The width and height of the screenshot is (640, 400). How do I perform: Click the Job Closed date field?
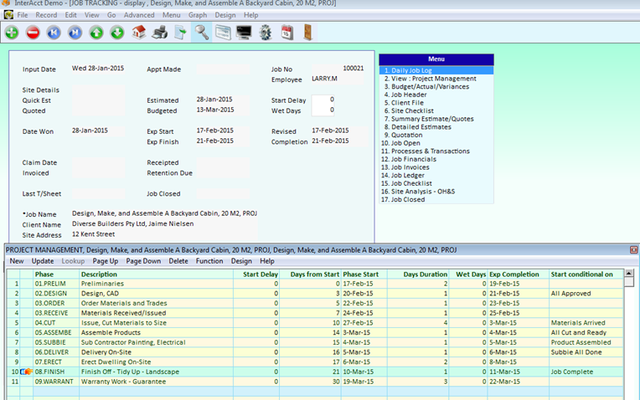point(223,193)
